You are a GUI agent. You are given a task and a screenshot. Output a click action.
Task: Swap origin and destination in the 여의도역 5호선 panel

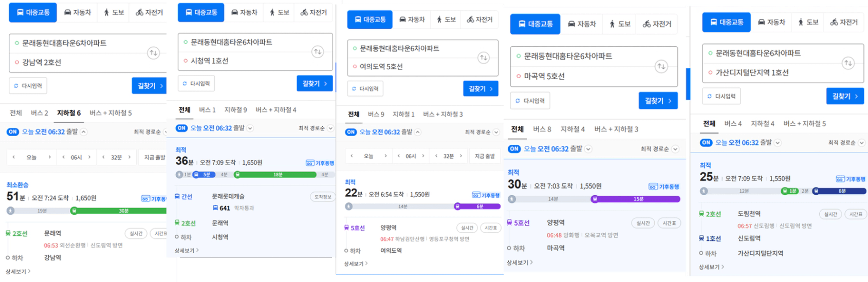(x=483, y=58)
